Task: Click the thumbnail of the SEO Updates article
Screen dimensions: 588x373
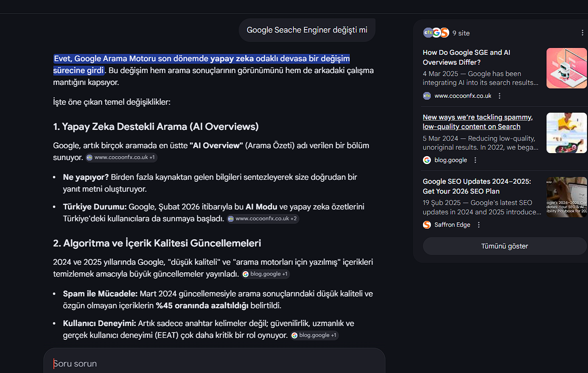Action: click(x=567, y=197)
